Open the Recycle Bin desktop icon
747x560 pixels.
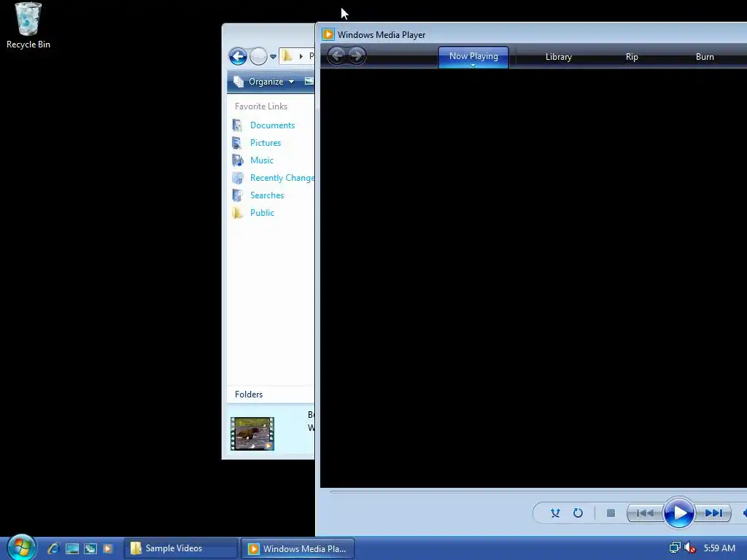point(28,26)
